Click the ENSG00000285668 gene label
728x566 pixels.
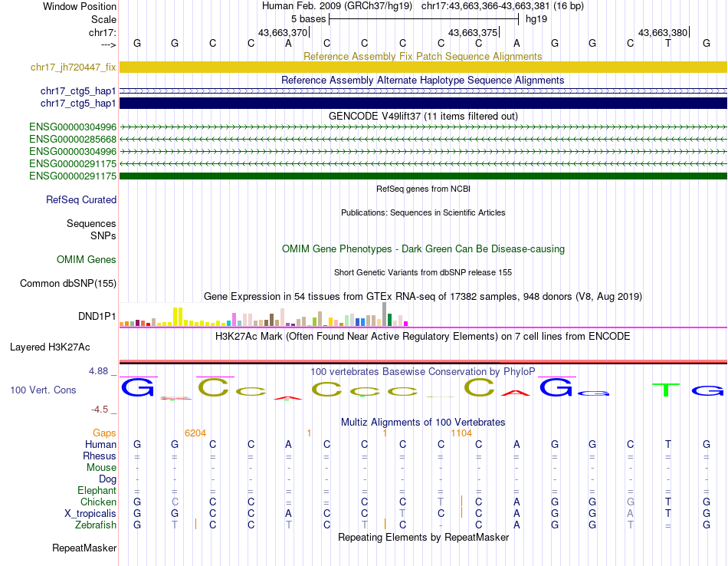pyautogui.click(x=73, y=140)
